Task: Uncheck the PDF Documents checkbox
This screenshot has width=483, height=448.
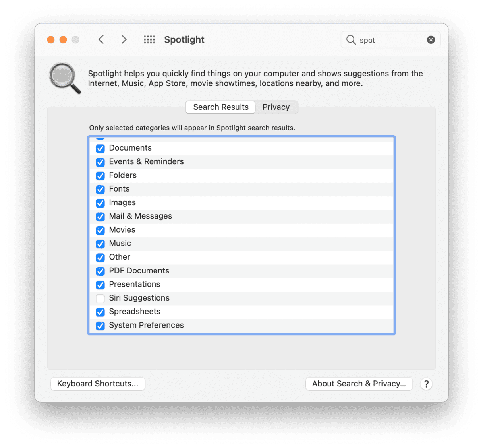Action: 100,271
